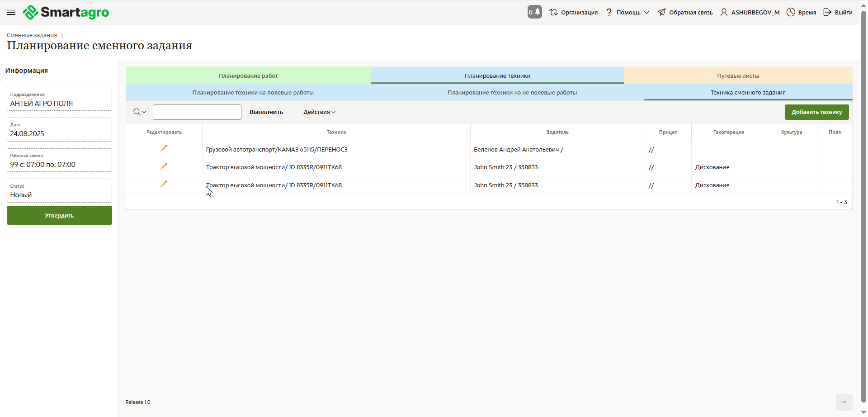The height and width of the screenshot is (417, 868).
Task: Expand the Помощь help dropdown
Action: (627, 13)
